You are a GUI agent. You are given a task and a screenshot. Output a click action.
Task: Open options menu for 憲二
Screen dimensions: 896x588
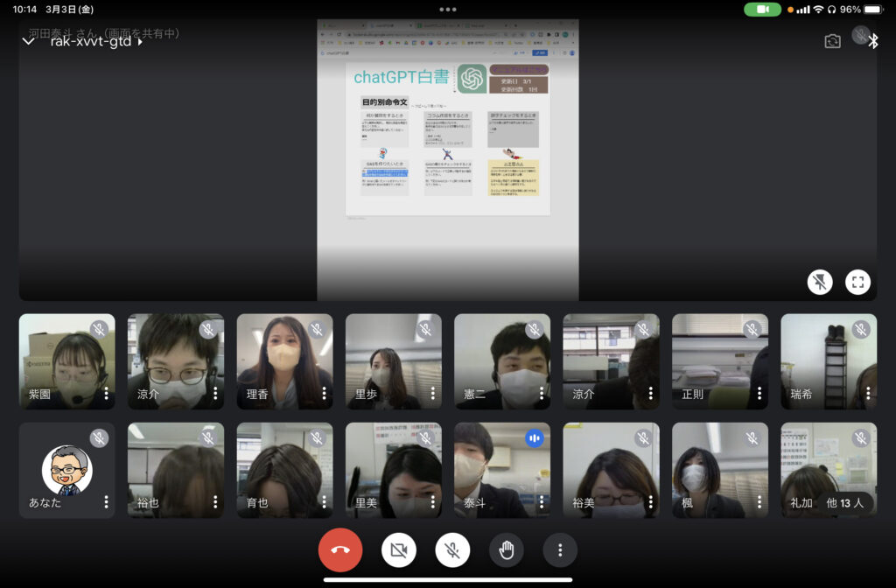pyautogui.click(x=542, y=393)
